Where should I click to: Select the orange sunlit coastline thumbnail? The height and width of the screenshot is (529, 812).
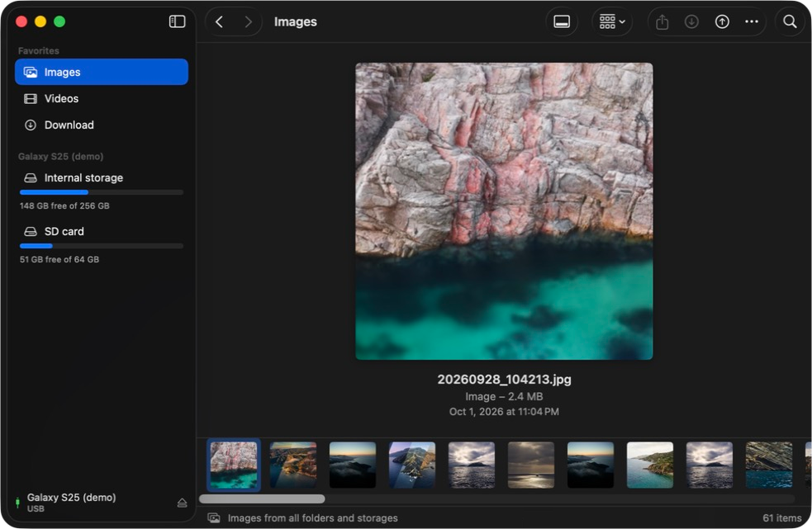(293, 465)
